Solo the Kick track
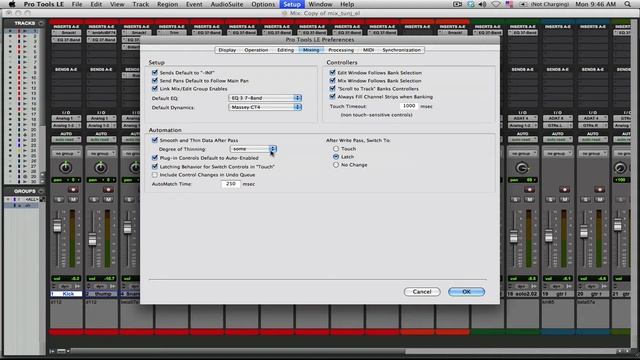Screen dimensions: 640x360 tap(59, 200)
